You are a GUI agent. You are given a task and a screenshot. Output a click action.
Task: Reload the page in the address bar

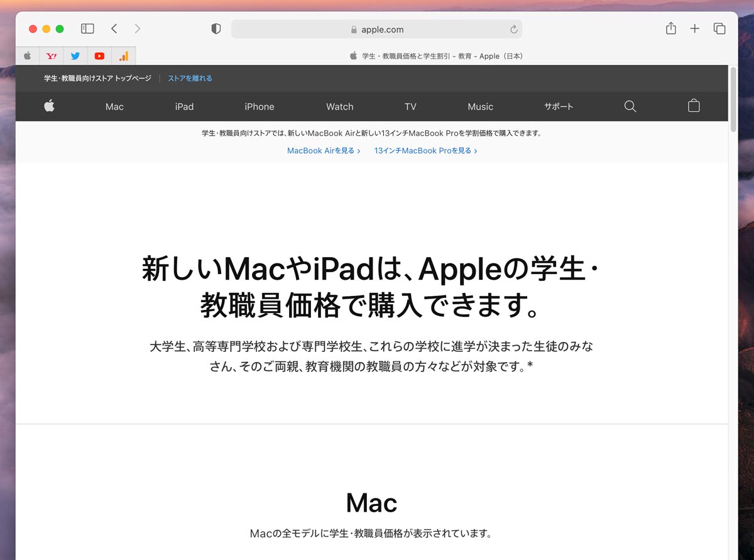(x=513, y=30)
